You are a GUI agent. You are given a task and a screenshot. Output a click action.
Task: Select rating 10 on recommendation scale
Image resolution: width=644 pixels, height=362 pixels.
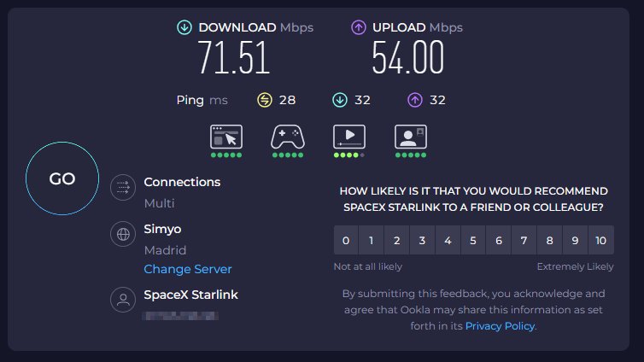click(601, 241)
